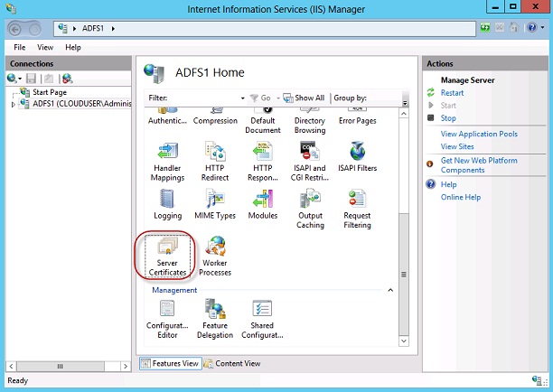Open the Logging feature
The width and height of the screenshot is (553, 392).
click(167, 204)
